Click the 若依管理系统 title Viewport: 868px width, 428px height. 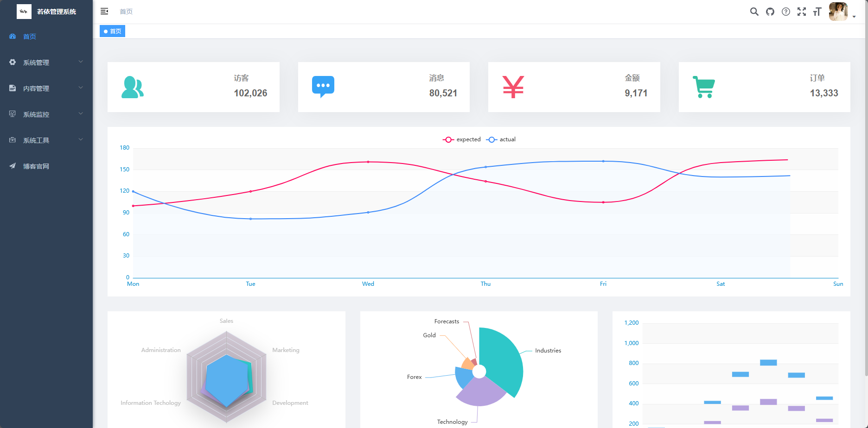pyautogui.click(x=57, y=12)
